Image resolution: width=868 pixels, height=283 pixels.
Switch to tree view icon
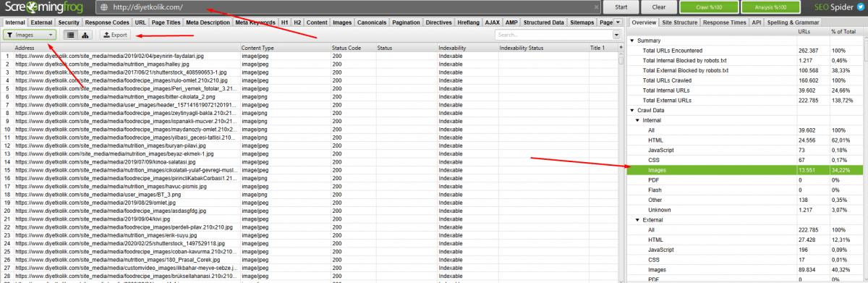click(x=86, y=34)
